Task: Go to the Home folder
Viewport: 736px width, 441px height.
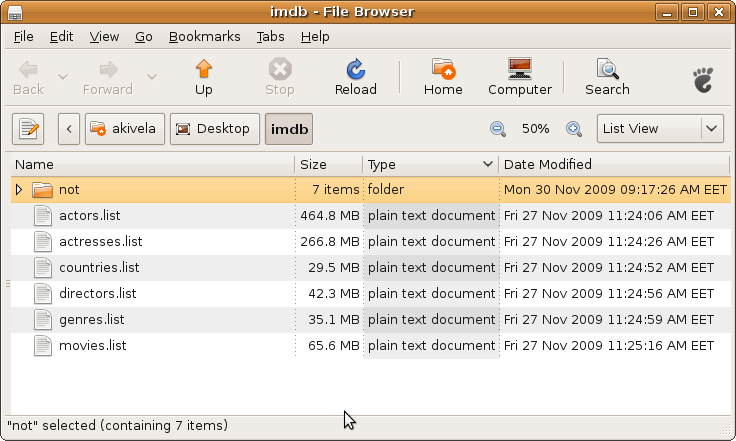Action: [x=443, y=70]
